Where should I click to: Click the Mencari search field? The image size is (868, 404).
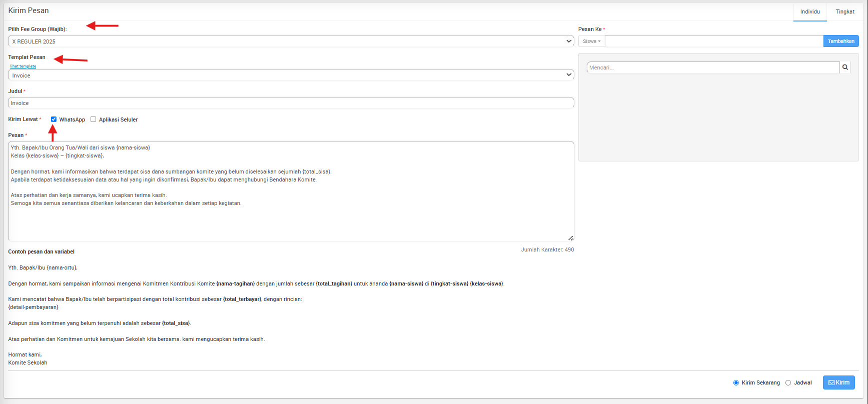713,67
